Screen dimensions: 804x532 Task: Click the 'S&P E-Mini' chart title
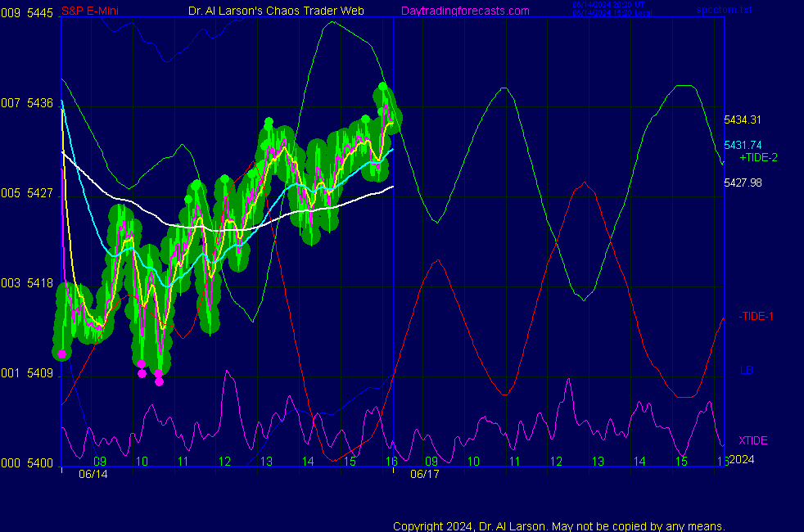pyautogui.click(x=90, y=11)
